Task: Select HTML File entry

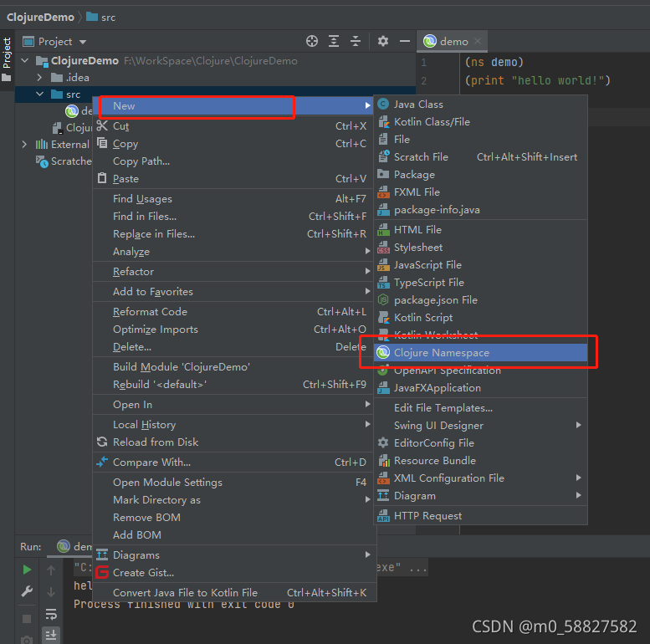Action: pyautogui.click(x=480, y=230)
